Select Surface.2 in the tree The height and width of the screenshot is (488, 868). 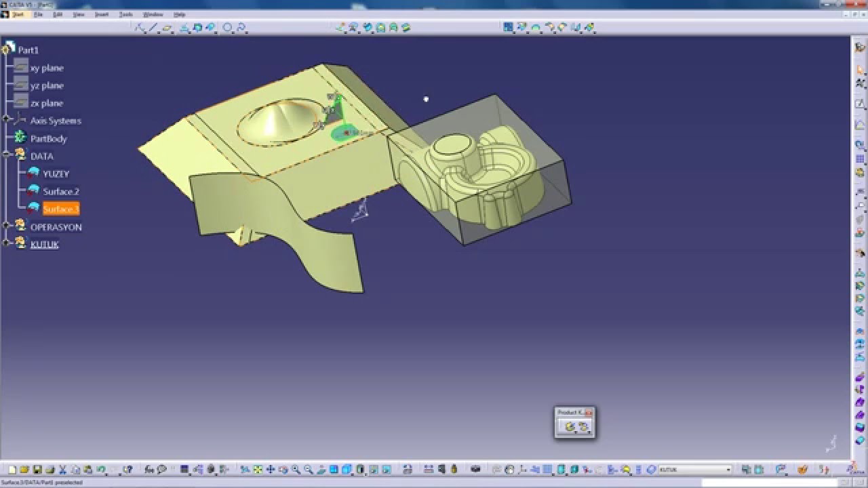coord(61,191)
